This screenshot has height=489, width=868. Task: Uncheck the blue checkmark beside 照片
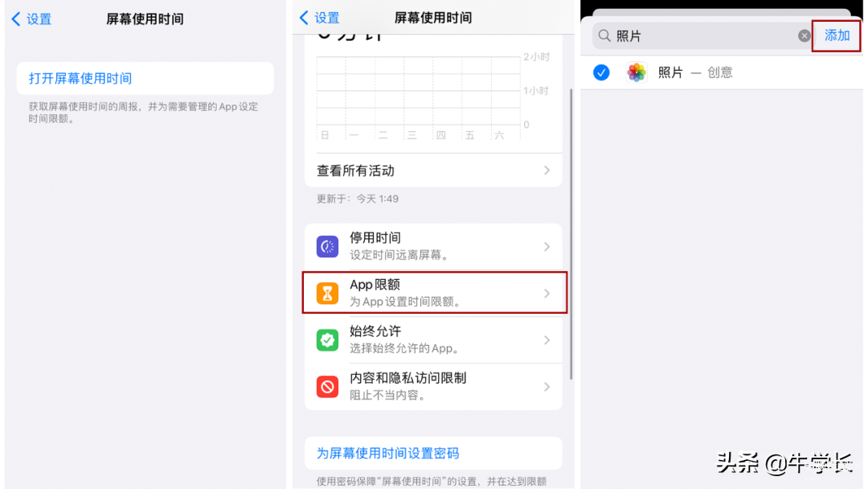pyautogui.click(x=601, y=72)
